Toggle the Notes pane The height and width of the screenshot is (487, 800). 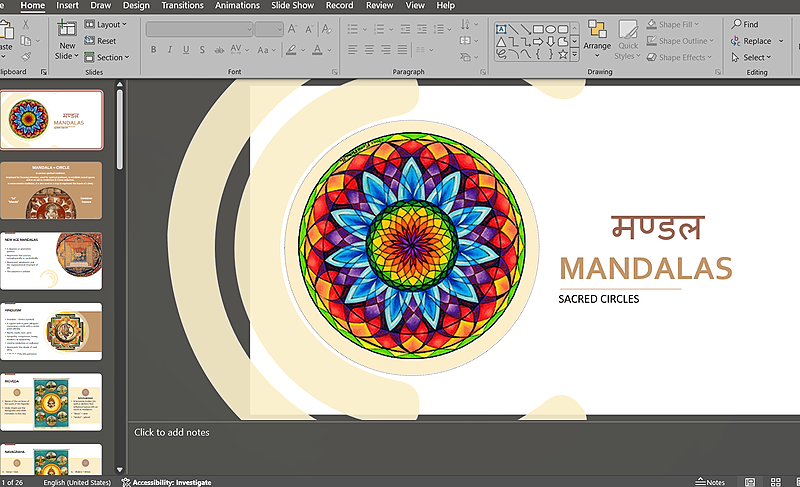click(x=710, y=482)
